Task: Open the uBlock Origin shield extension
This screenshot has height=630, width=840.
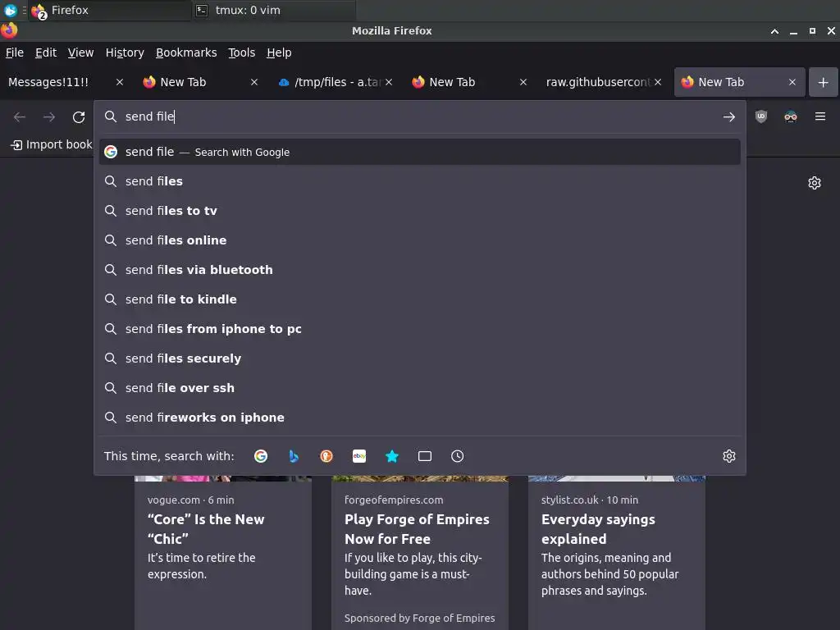Action: (x=760, y=116)
